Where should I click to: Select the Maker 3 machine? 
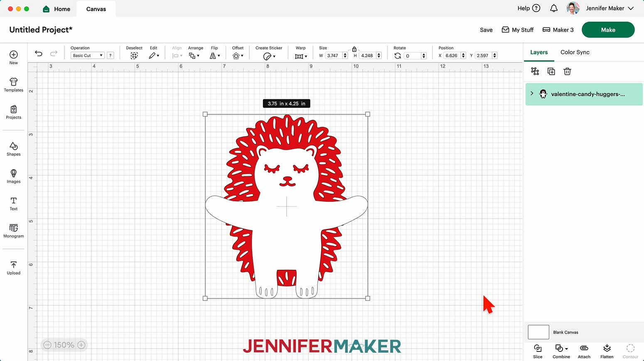(558, 30)
